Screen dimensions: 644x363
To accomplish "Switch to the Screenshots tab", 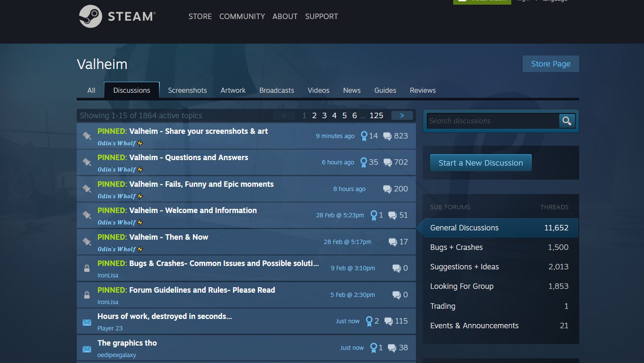I will (x=187, y=90).
